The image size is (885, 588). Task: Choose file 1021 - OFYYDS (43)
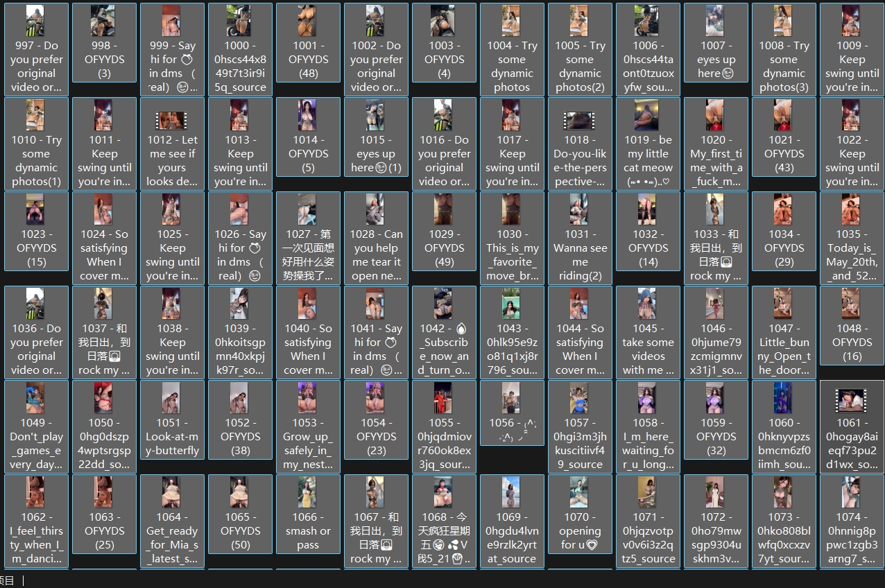784,143
